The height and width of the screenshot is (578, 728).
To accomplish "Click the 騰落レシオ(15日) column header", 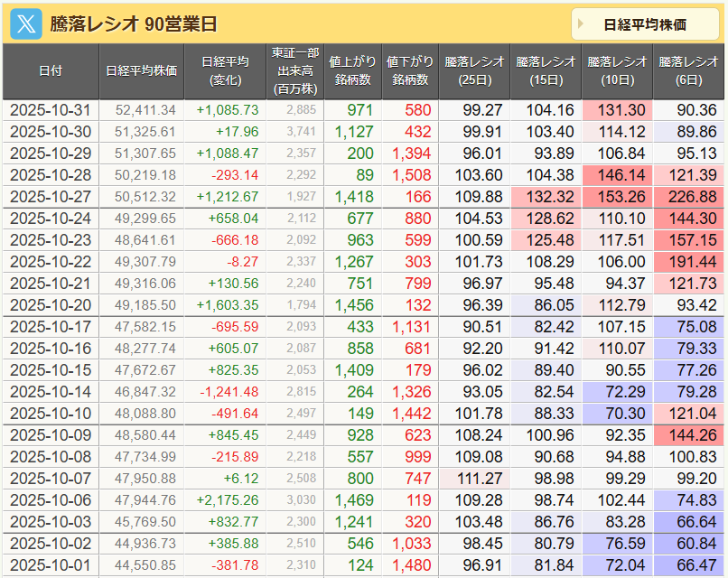I will point(546,70).
